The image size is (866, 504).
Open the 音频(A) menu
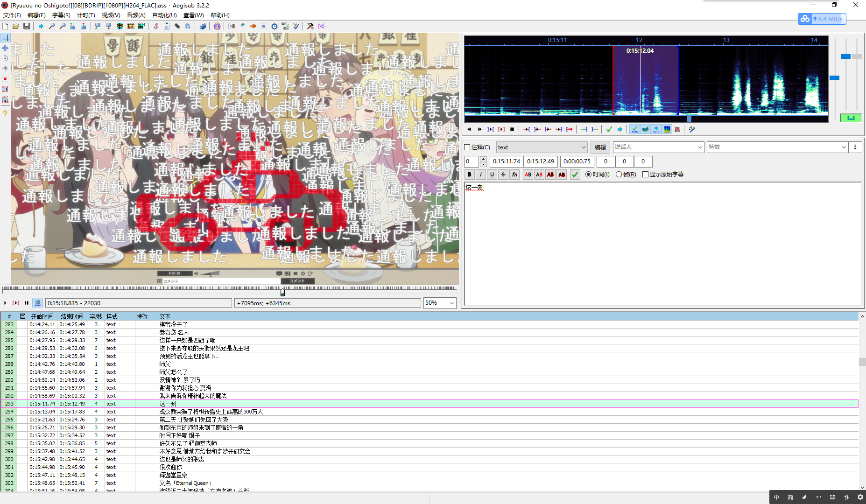[x=136, y=15]
